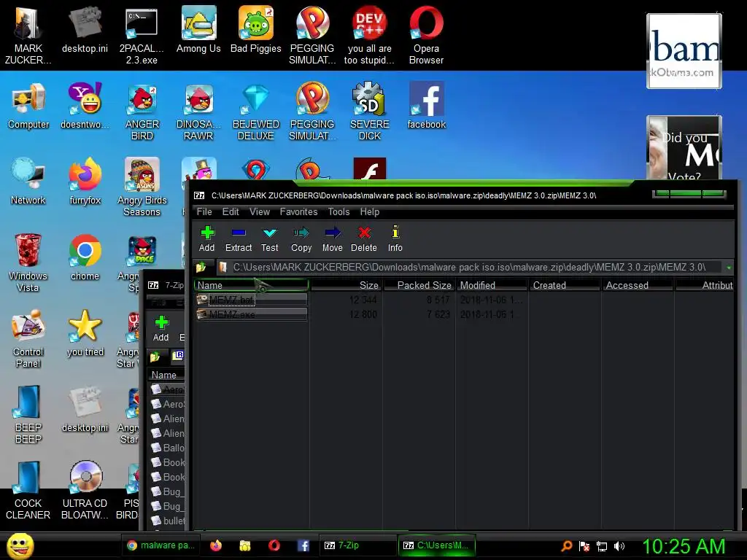Click the magnifier search tray icon
Image resolution: width=747 pixels, height=560 pixels.
tap(566, 546)
